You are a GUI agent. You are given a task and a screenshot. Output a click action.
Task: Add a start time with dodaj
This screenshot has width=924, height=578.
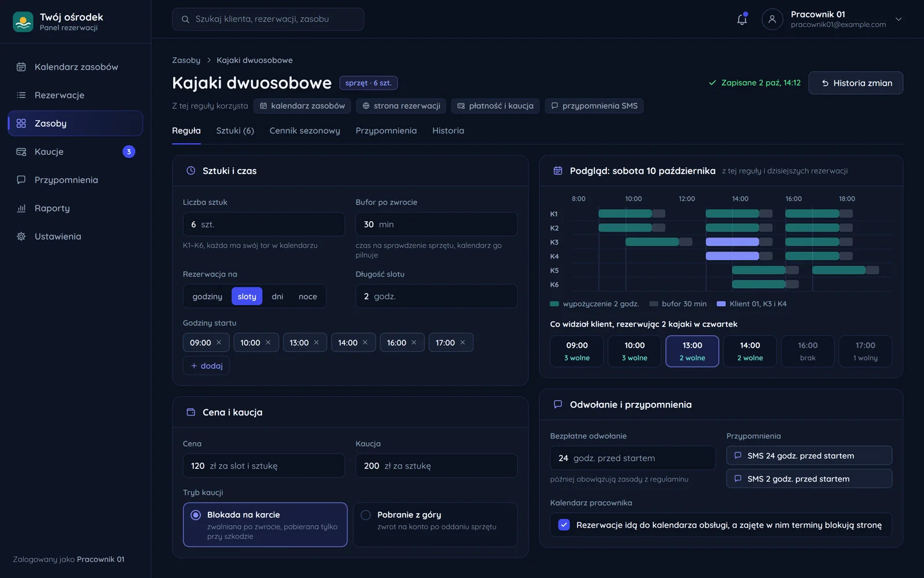(x=206, y=366)
